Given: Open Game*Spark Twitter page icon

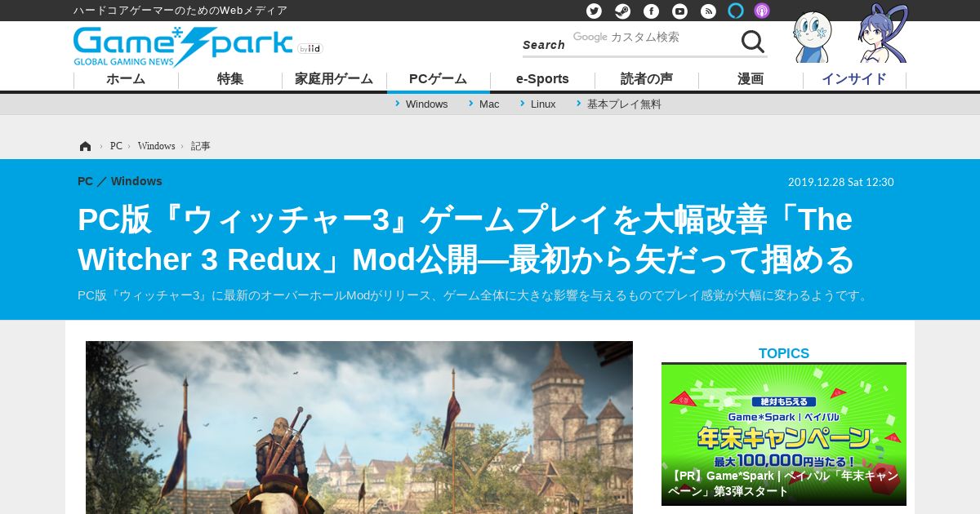Looking at the screenshot, I should pos(595,11).
